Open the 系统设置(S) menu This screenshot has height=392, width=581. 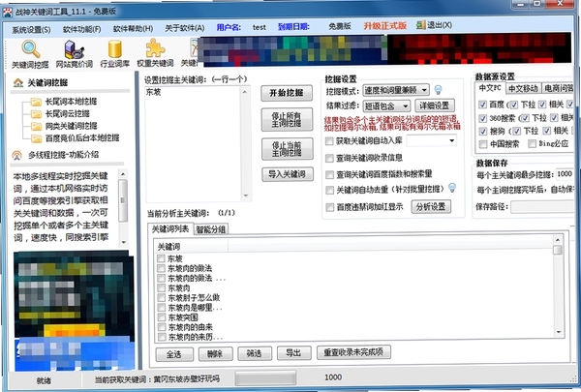[31, 30]
